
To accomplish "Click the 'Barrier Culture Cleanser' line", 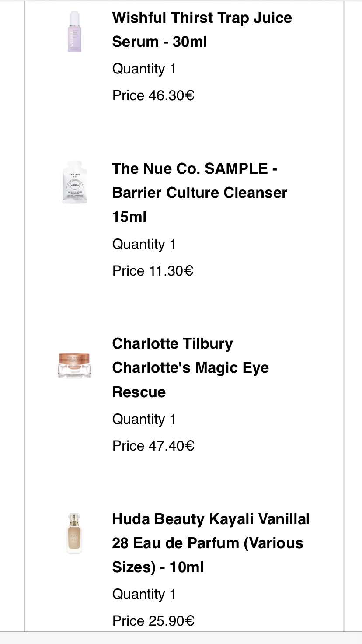I will (200, 192).
